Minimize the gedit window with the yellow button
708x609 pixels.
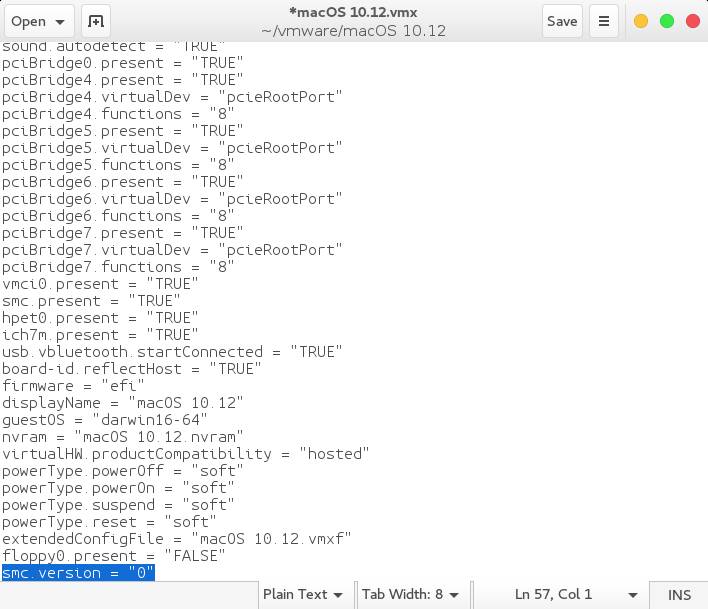[641, 21]
